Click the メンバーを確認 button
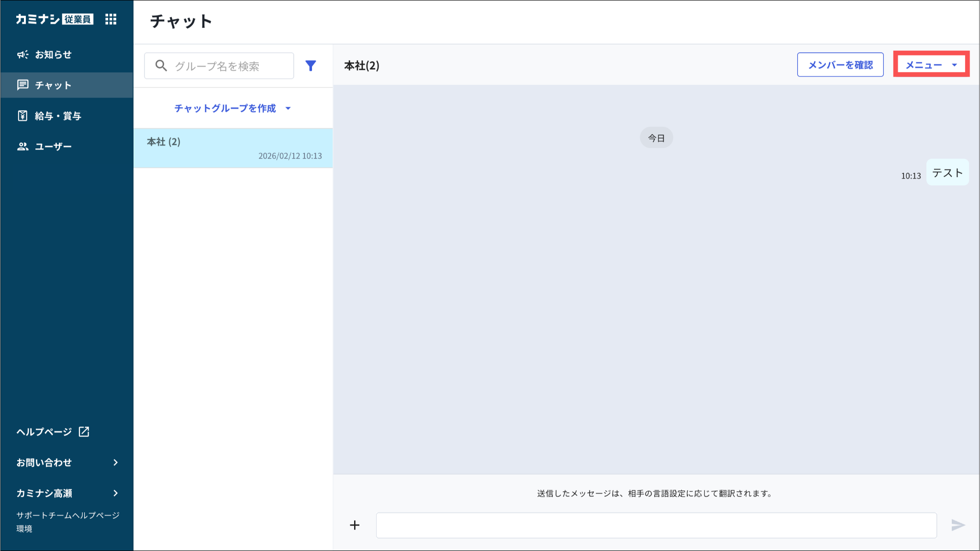 [x=840, y=65]
